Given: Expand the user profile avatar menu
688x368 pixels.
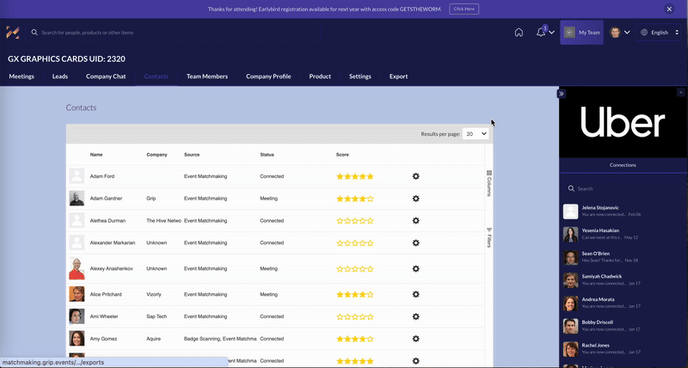Looking at the screenshot, I should [619, 32].
